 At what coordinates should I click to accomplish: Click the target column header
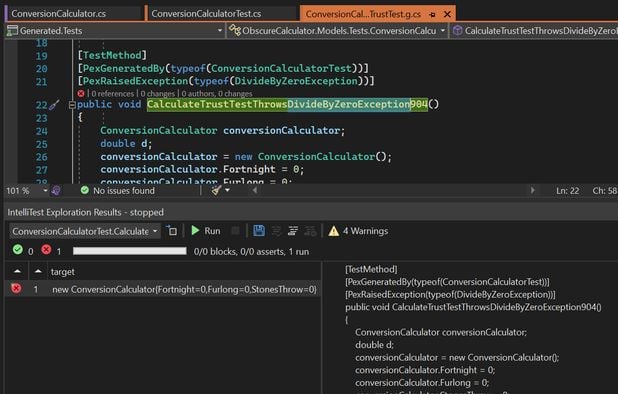coord(63,272)
